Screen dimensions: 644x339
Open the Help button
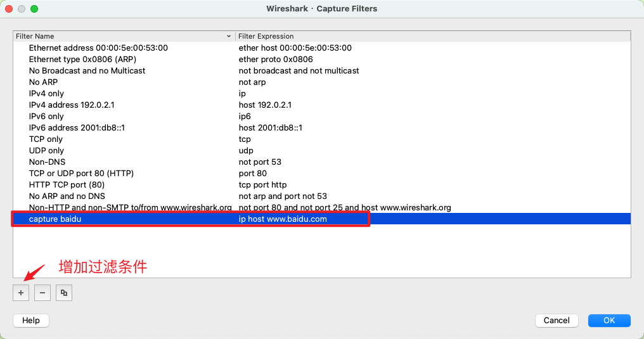pos(31,321)
